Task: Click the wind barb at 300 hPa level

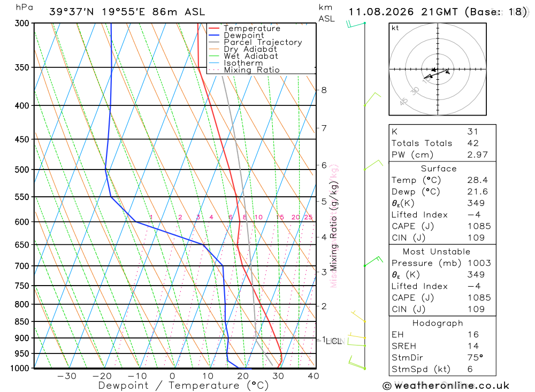Action: (x=356, y=24)
